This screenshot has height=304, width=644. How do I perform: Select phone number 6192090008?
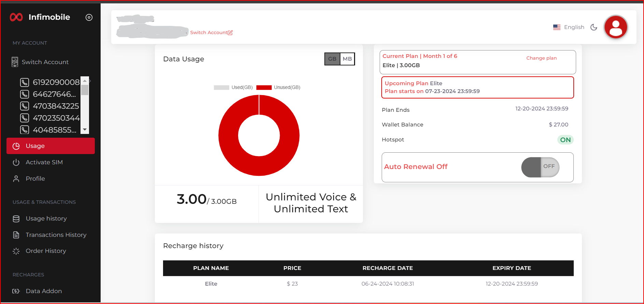coord(56,82)
